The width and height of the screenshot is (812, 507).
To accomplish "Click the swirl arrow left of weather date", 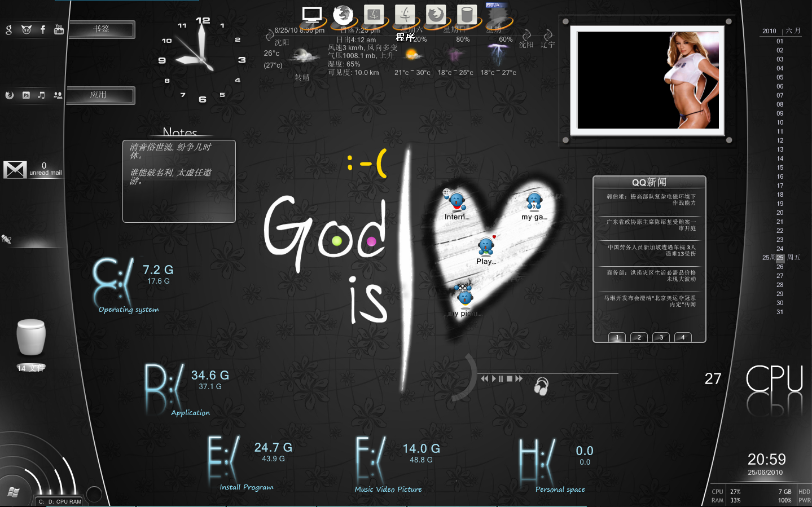I will coord(270,35).
